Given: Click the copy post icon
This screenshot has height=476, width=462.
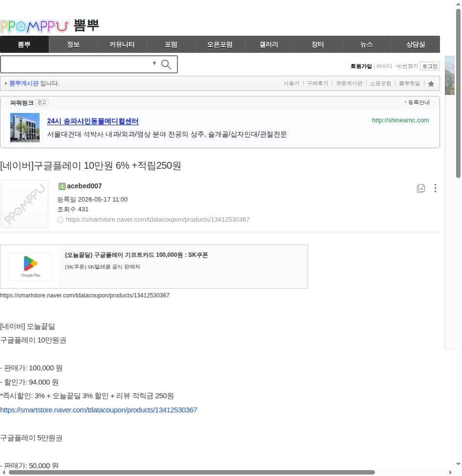Looking at the screenshot, I should pos(421,188).
